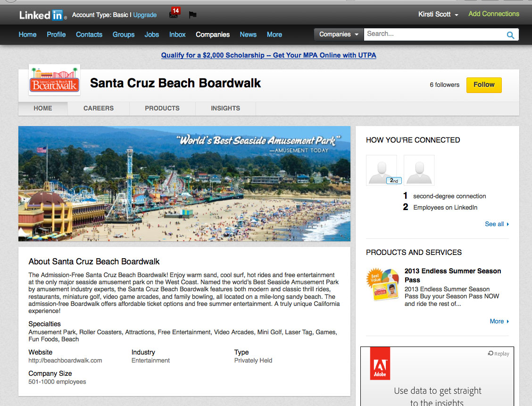Open the Inbox menu
This screenshot has height=406, width=532.
177,34
